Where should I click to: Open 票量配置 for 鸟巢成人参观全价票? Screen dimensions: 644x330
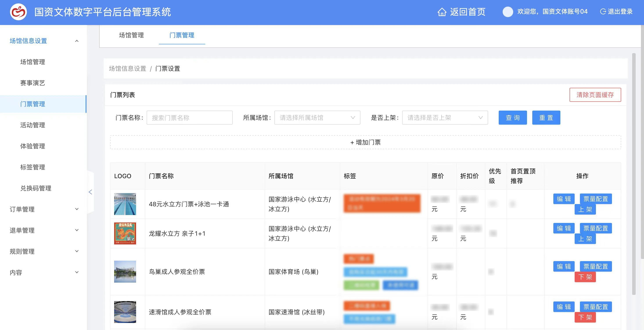[x=595, y=267]
